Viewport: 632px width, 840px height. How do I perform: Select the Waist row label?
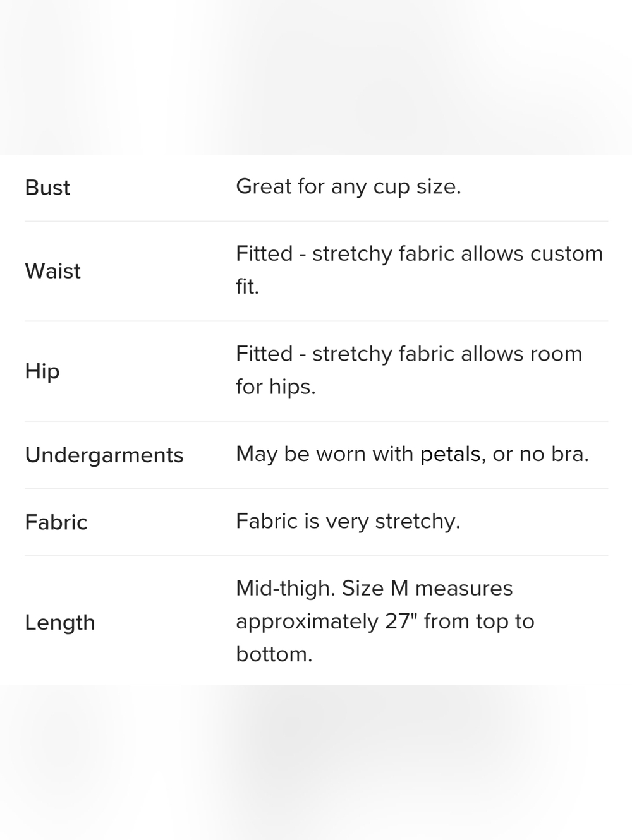click(53, 271)
